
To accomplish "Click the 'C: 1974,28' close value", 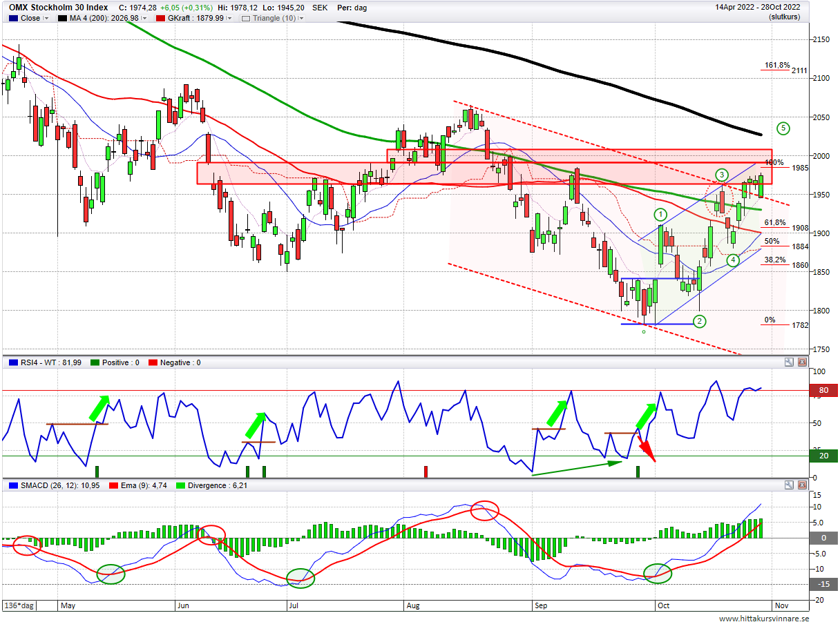I will click(138, 8).
